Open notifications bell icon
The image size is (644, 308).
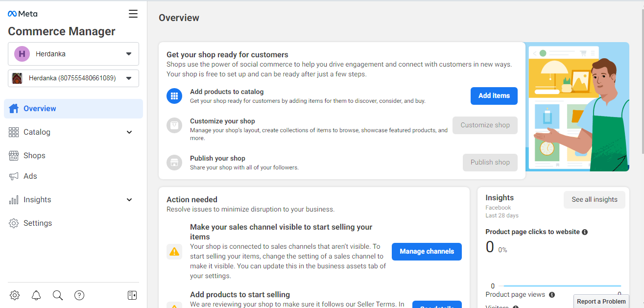pyautogui.click(x=36, y=295)
